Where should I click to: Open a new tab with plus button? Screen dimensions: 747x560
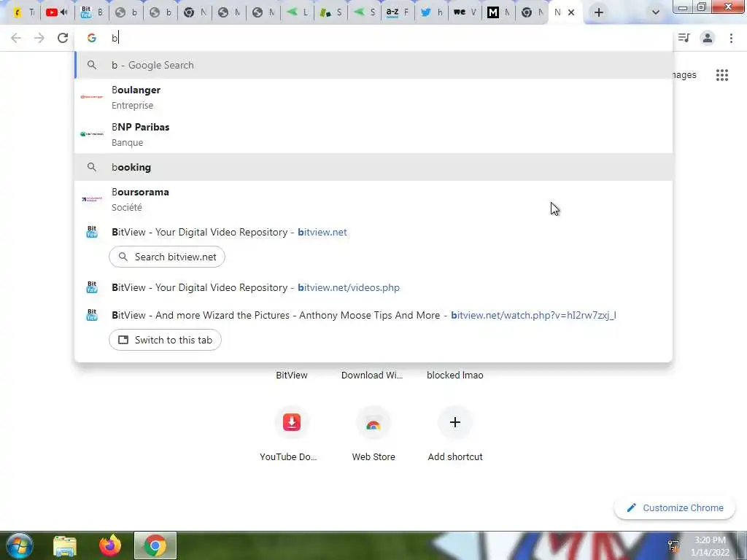click(x=599, y=12)
